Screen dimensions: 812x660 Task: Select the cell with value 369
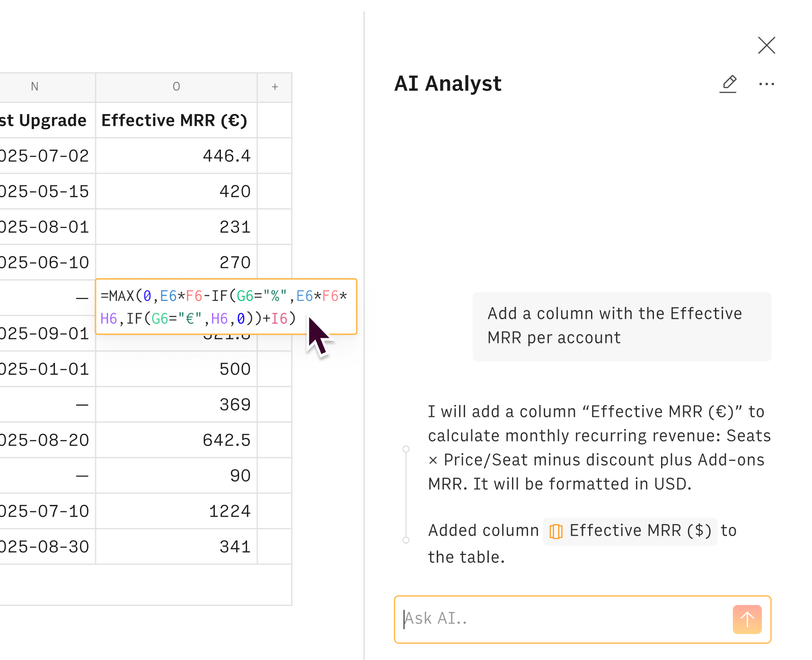pos(177,405)
